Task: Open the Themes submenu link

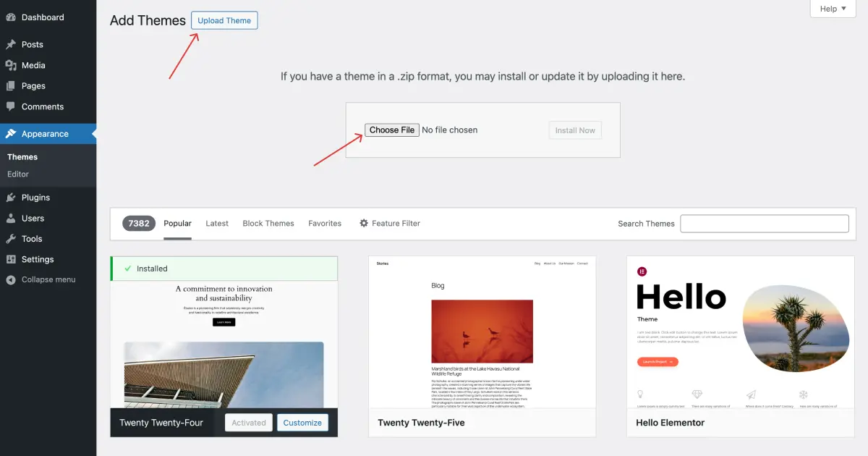Action: [x=22, y=156]
